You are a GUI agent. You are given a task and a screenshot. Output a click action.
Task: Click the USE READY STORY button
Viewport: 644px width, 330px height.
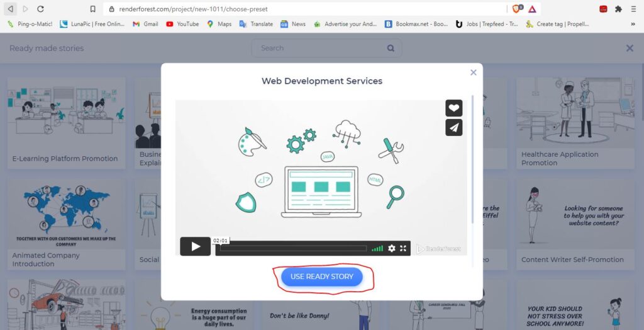point(322,277)
